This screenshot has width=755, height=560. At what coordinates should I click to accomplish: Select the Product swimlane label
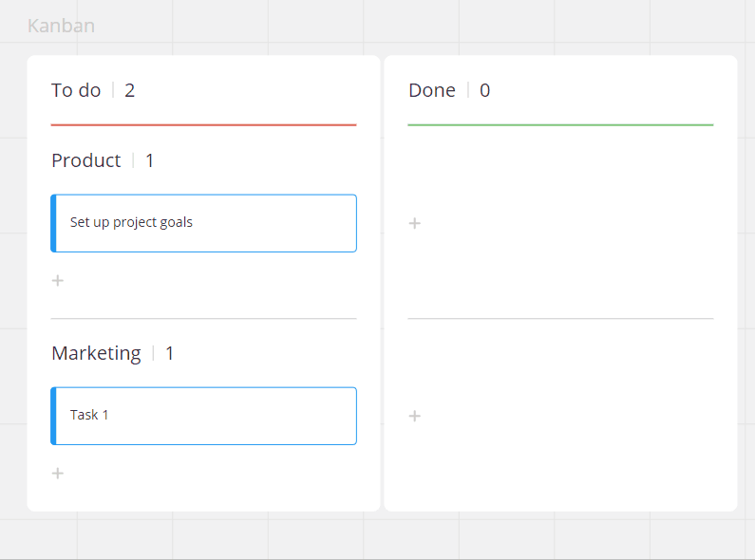point(86,161)
